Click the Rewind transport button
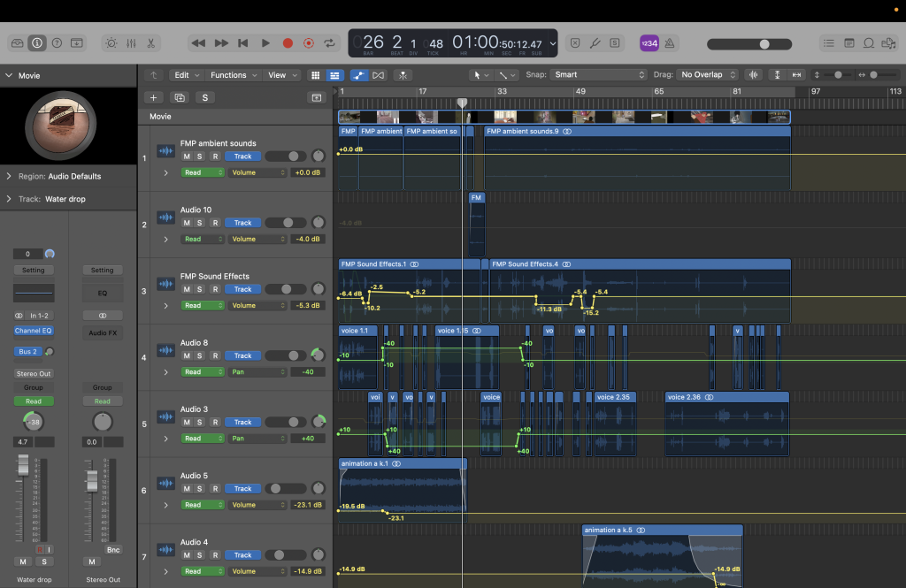Image resolution: width=906 pixels, height=588 pixels. pyautogui.click(x=198, y=43)
